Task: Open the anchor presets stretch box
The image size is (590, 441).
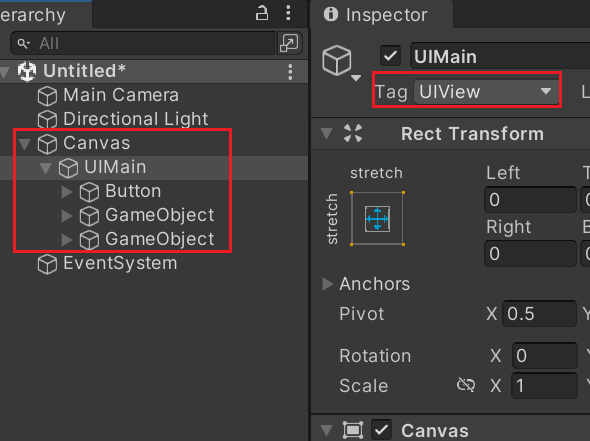Action: click(x=377, y=218)
